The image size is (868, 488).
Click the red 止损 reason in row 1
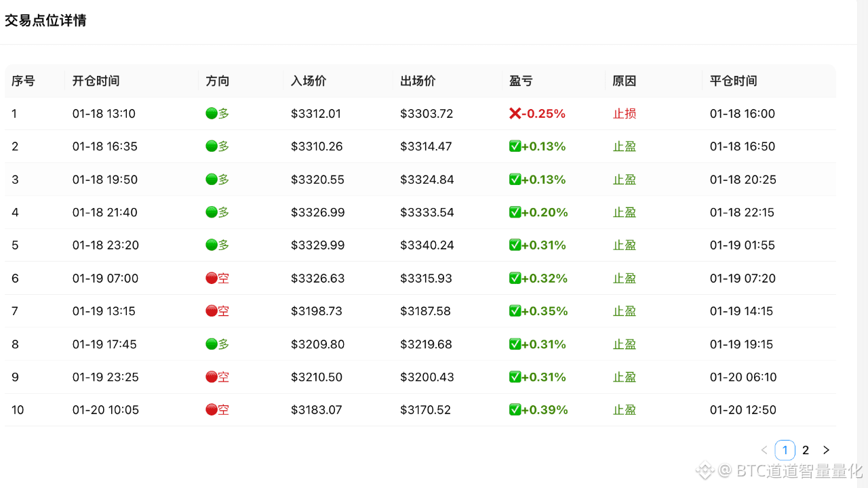click(x=625, y=114)
